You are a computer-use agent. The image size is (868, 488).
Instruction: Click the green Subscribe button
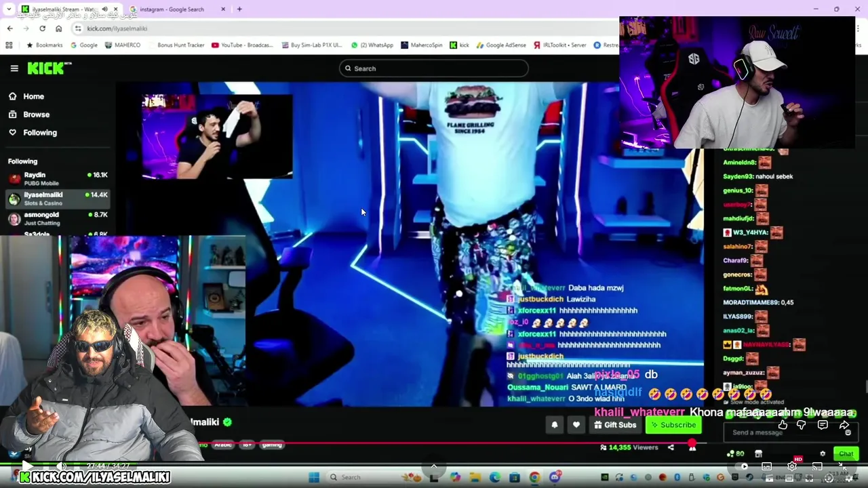point(673,425)
